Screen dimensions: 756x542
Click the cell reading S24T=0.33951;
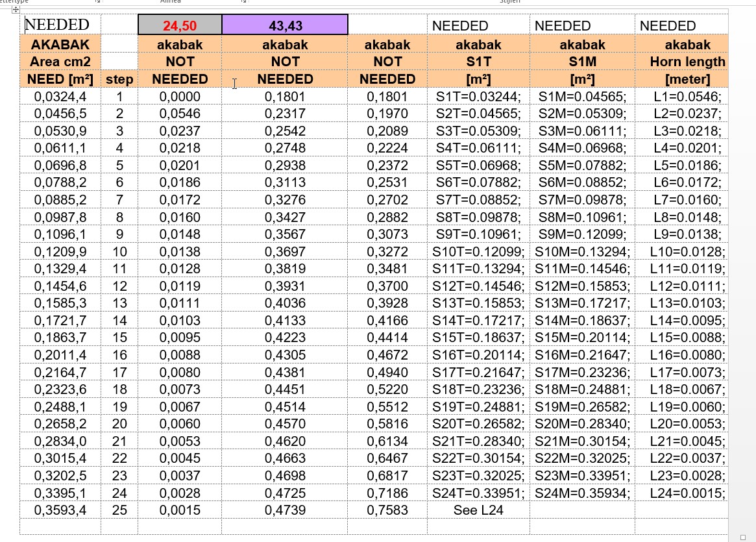click(478, 493)
